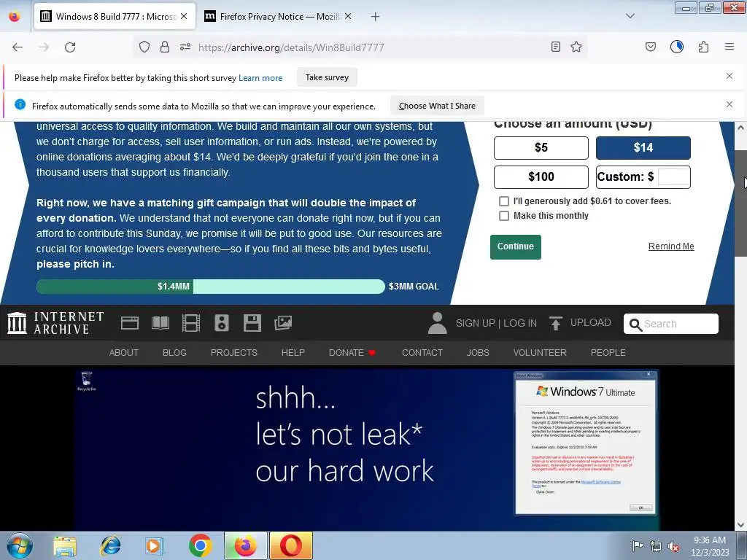The image size is (747, 560).
Task: Click the site security padlock icon
Action: click(165, 47)
